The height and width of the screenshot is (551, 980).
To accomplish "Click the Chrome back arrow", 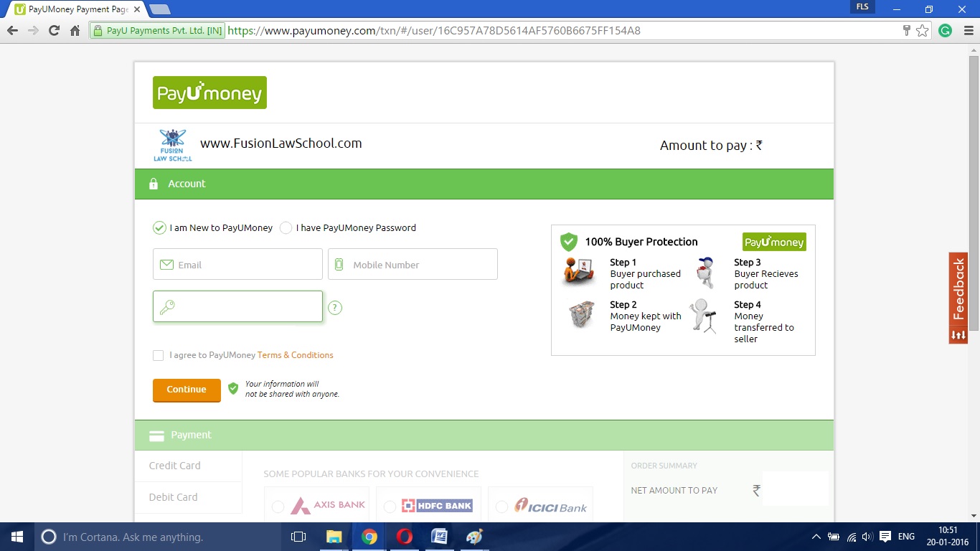I will point(12,31).
